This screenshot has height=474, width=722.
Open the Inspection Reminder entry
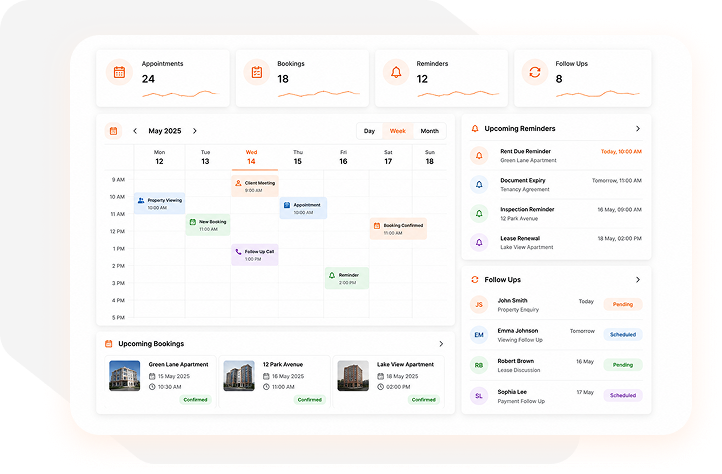pyautogui.click(x=556, y=214)
